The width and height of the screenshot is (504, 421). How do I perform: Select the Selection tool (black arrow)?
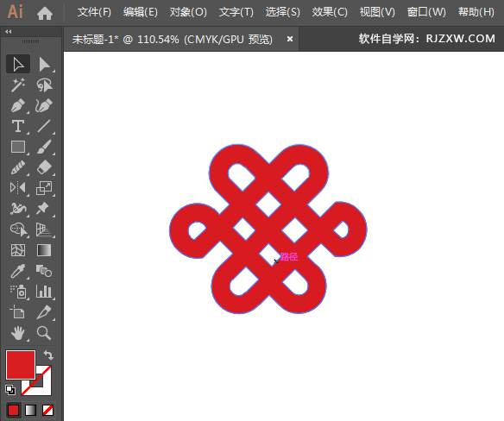pyautogui.click(x=18, y=64)
